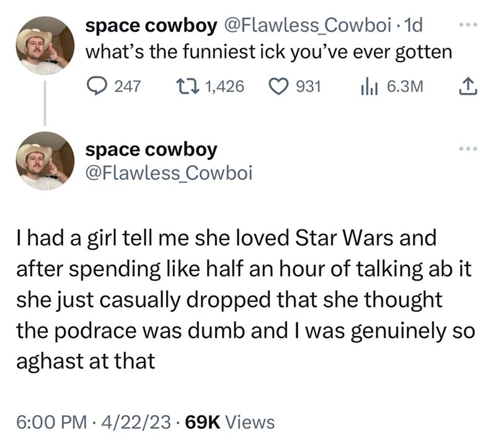Click the @Flawless_Cowboi handle under the second name
Screen dimensions: 496x448
168,174
